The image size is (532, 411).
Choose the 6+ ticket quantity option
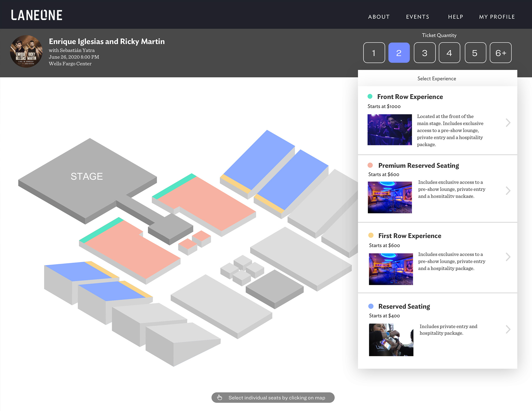[500, 53]
